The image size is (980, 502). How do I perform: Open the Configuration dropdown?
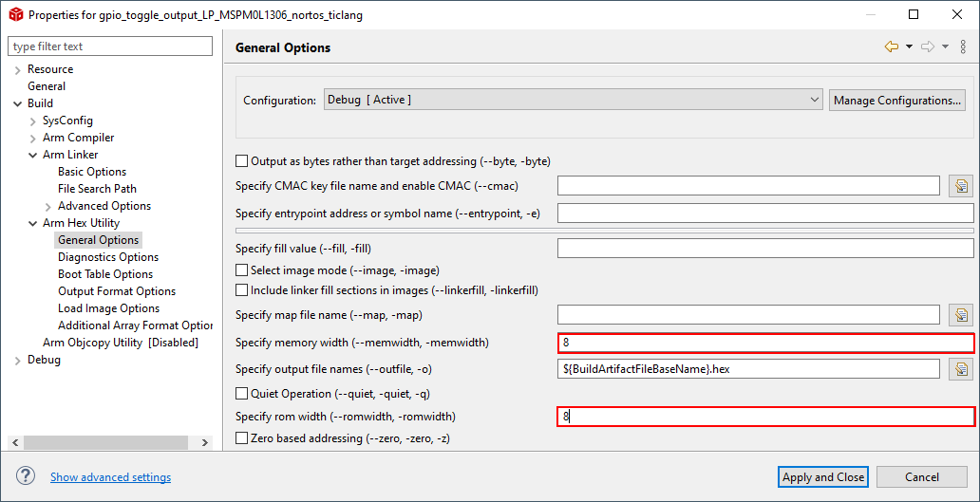[x=574, y=100]
